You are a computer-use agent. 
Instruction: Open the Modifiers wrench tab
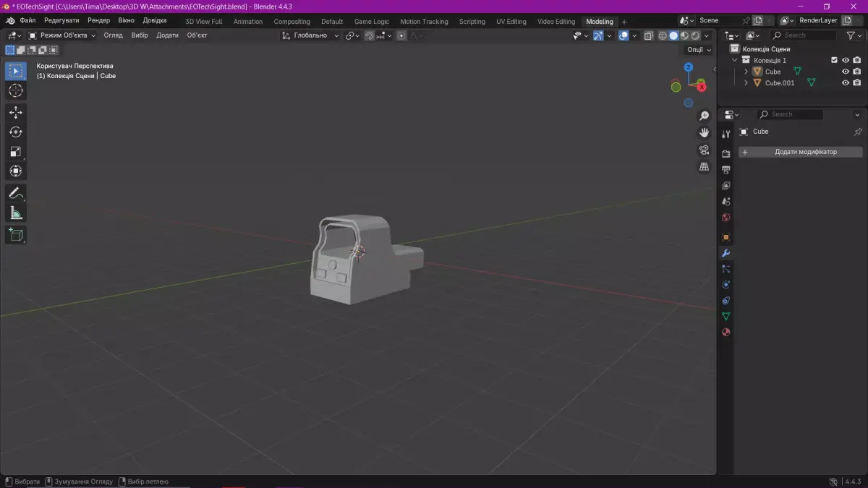pyautogui.click(x=726, y=253)
